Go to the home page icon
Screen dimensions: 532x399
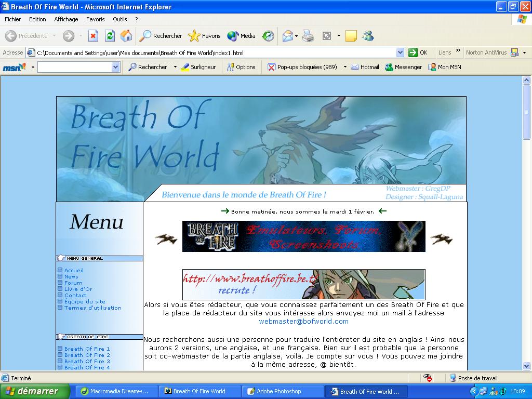coord(126,36)
